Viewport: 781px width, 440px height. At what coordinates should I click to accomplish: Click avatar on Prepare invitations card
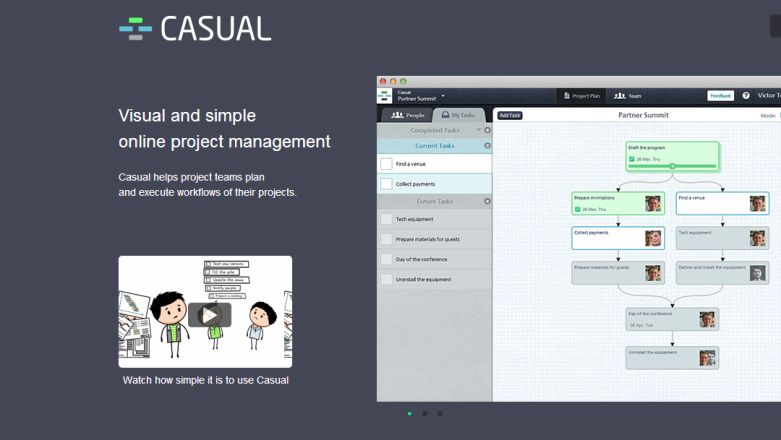coord(653,203)
